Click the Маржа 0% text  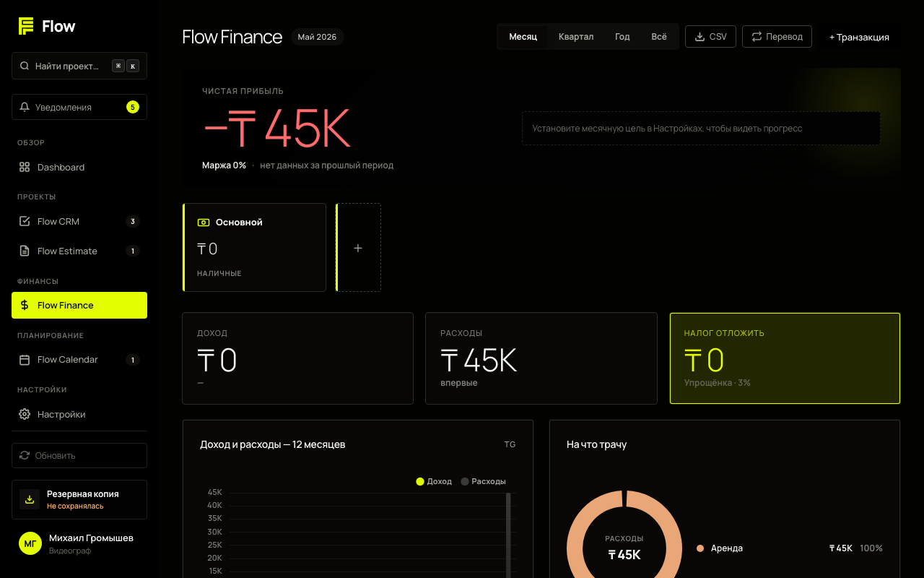tap(224, 165)
